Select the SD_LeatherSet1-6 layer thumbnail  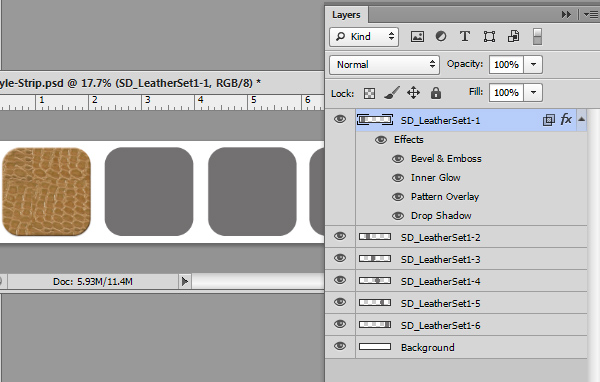coord(375,325)
